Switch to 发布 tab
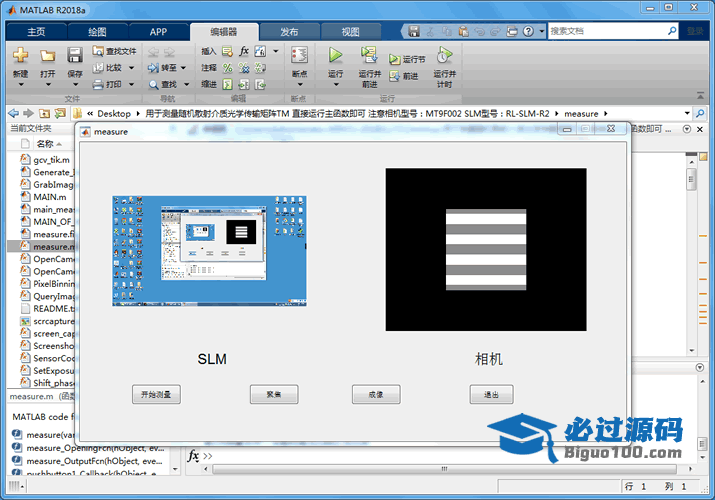 tap(289, 32)
